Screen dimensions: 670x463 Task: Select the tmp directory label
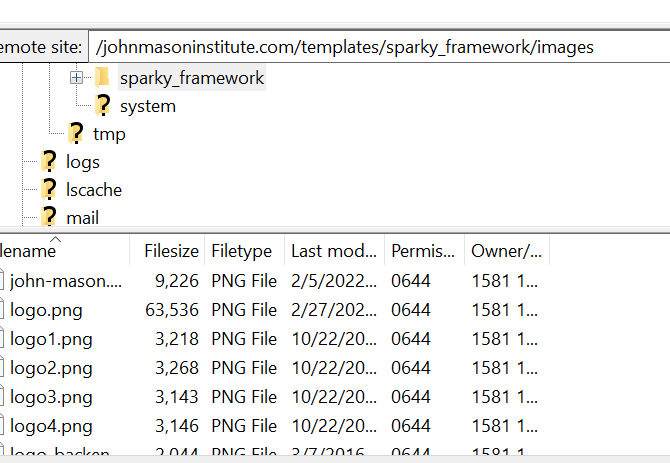(109, 134)
